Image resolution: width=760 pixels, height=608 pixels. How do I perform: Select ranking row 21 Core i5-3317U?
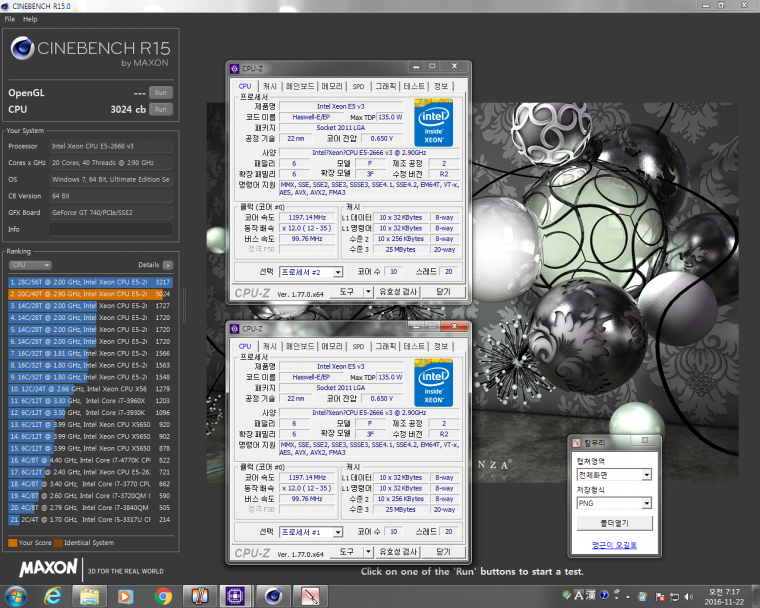90,519
